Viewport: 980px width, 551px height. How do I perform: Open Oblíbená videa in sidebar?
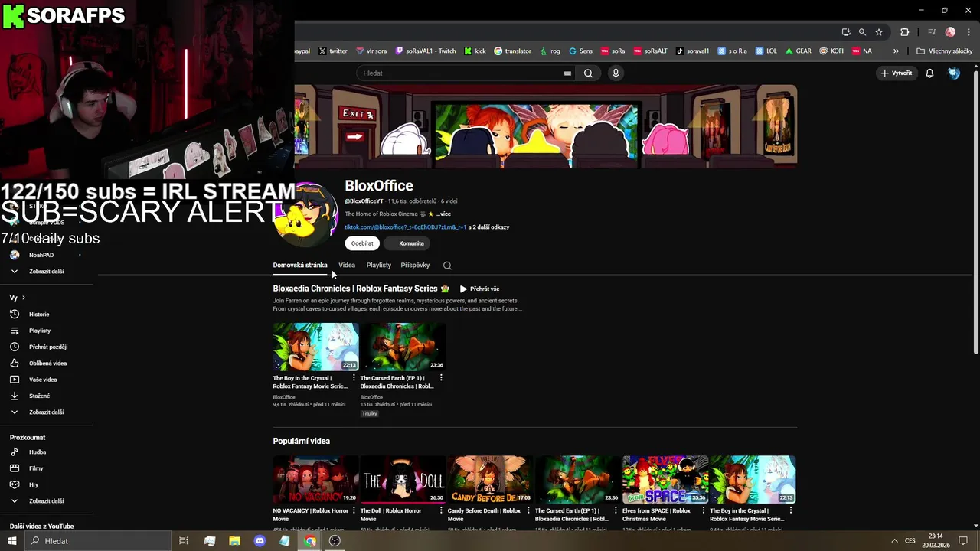[46, 364]
